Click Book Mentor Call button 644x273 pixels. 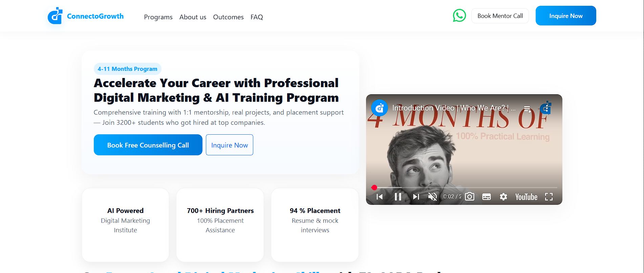point(500,16)
